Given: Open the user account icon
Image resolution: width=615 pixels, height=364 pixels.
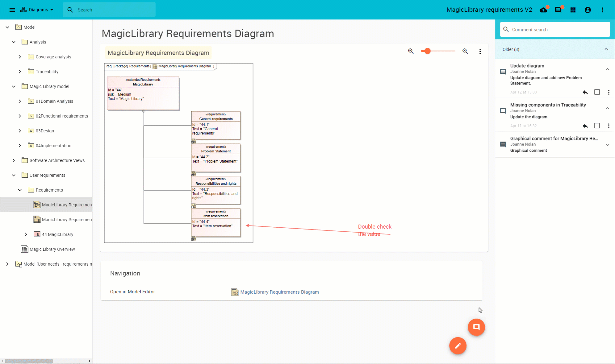Looking at the screenshot, I should (588, 10).
